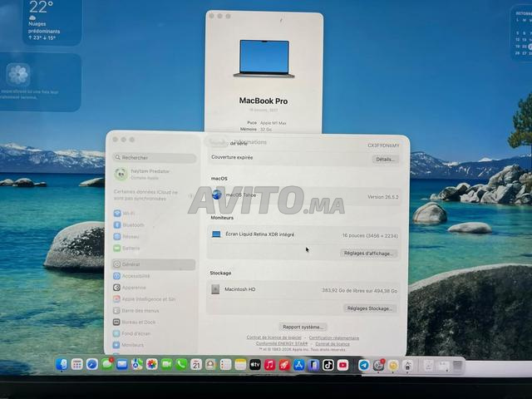Screen dimensions: 532x399
Task: Launch FaceTime from the dock
Action: 166,365
